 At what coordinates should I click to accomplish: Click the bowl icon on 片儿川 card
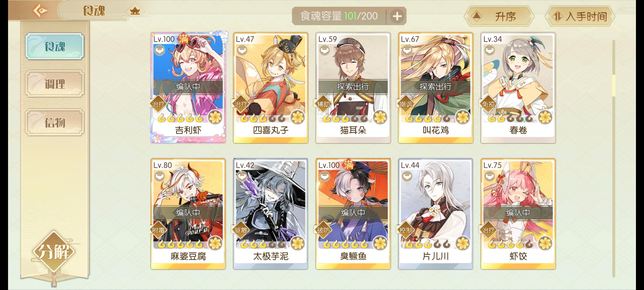(x=407, y=176)
